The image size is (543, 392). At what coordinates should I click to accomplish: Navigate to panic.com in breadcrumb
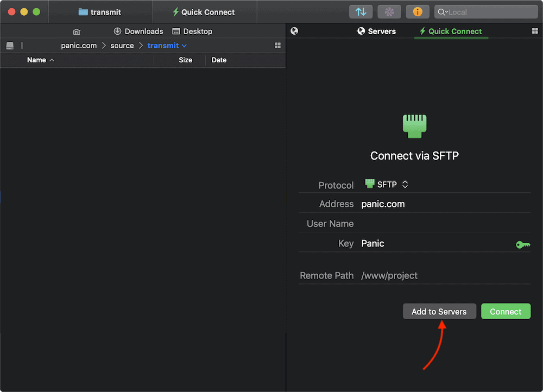coord(79,46)
